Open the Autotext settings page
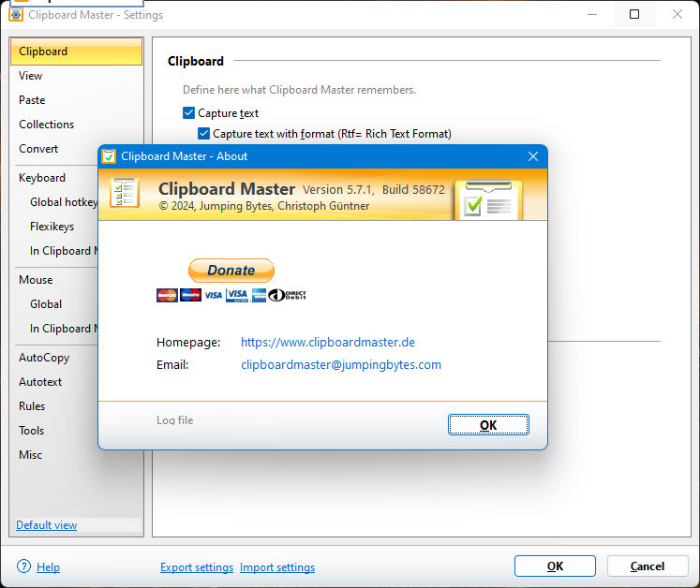This screenshot has height=588, width=700. [x=40, y=382]
